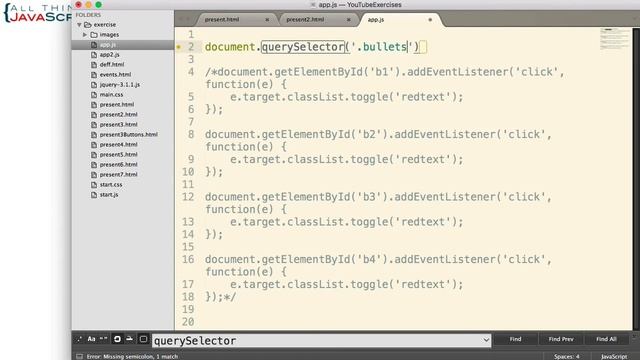The height and width of the screenshot is (360, 640).
Task: Open present5.html in sidebar
Action: coord(118,155)
